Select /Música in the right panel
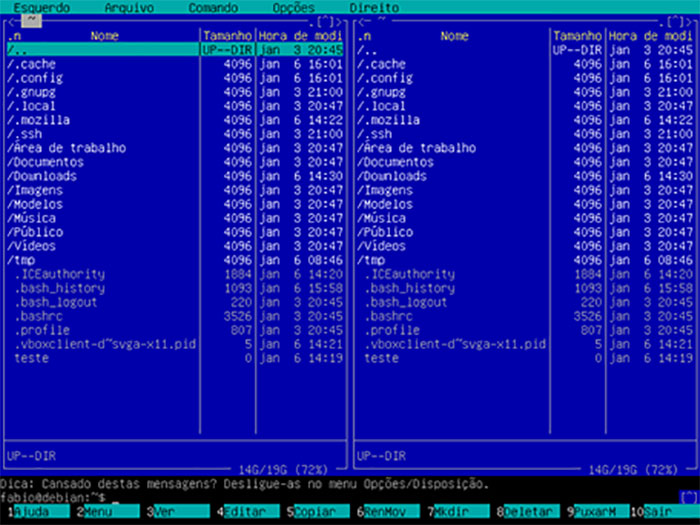The width and height of the screenshot is (700, 525). click(525, 218)
